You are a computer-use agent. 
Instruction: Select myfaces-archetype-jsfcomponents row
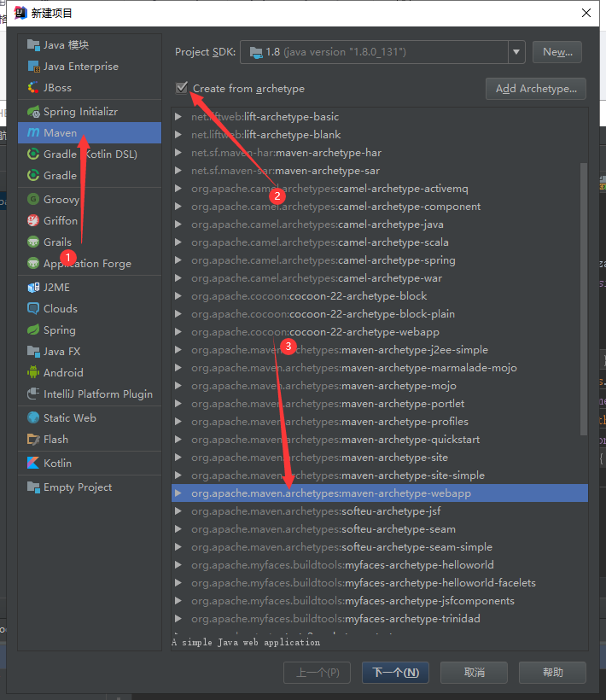380,601
